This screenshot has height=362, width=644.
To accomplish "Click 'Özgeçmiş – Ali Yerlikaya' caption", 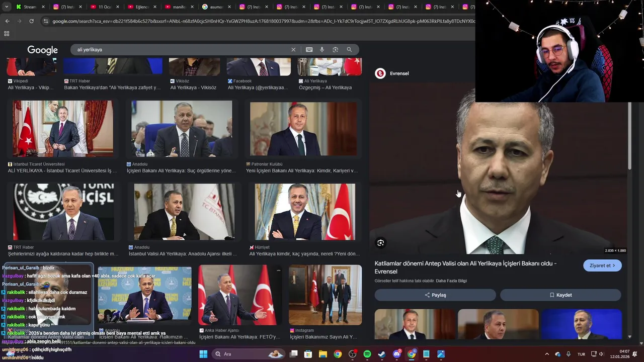I will coord(325,87).
